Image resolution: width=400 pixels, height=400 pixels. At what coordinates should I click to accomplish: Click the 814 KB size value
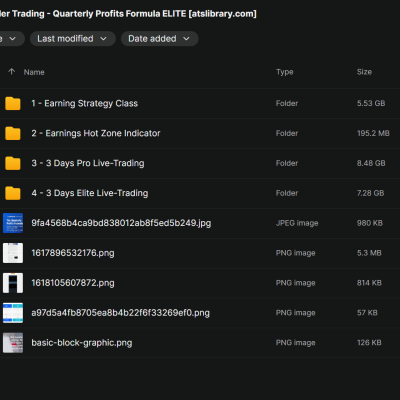coord(369,283)
